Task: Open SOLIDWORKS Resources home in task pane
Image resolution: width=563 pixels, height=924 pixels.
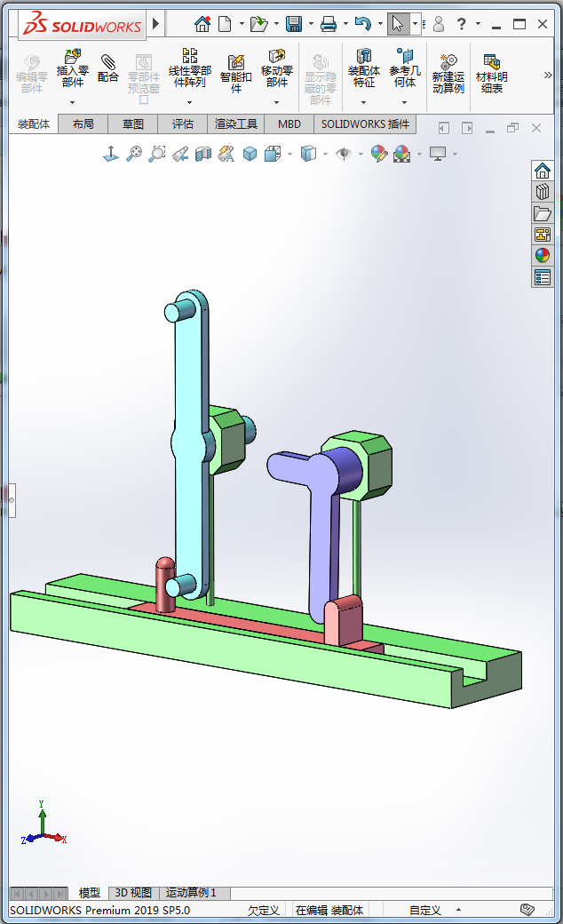Action: coord(543,171)
